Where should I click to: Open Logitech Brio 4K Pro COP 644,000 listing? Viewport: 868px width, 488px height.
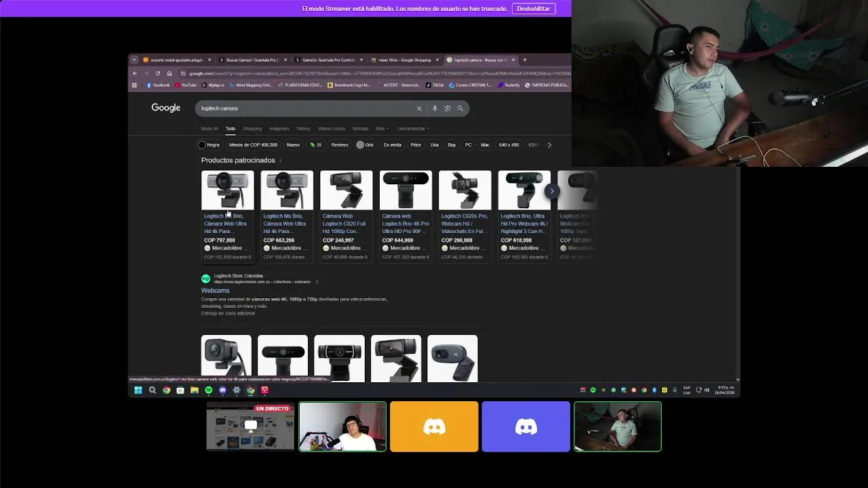(406, 216)
